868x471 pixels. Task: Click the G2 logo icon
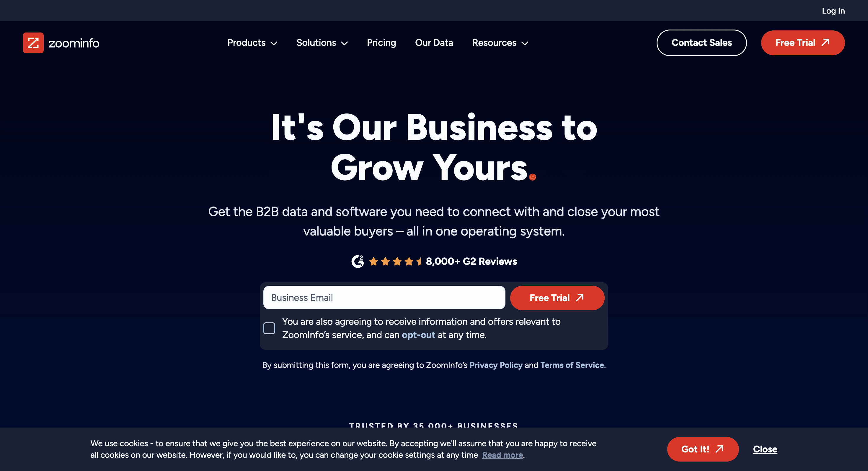358,261
